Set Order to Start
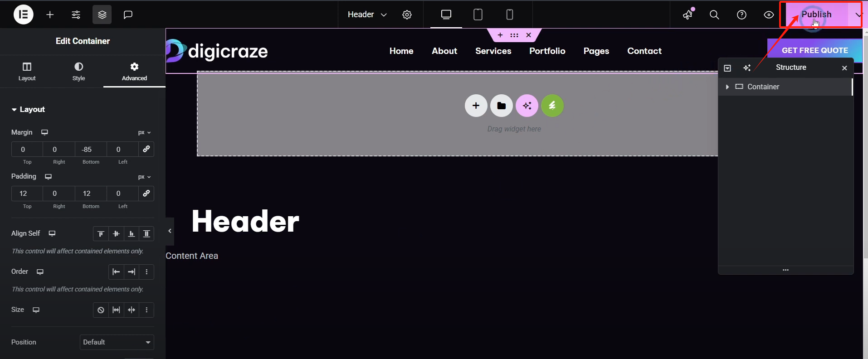The image size is (868, 359). tap(116, 272)
